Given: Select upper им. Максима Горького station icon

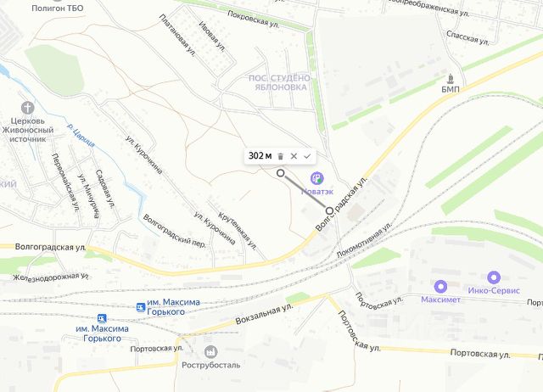Looking at the screenshot, I should click(x=140, y=307).
